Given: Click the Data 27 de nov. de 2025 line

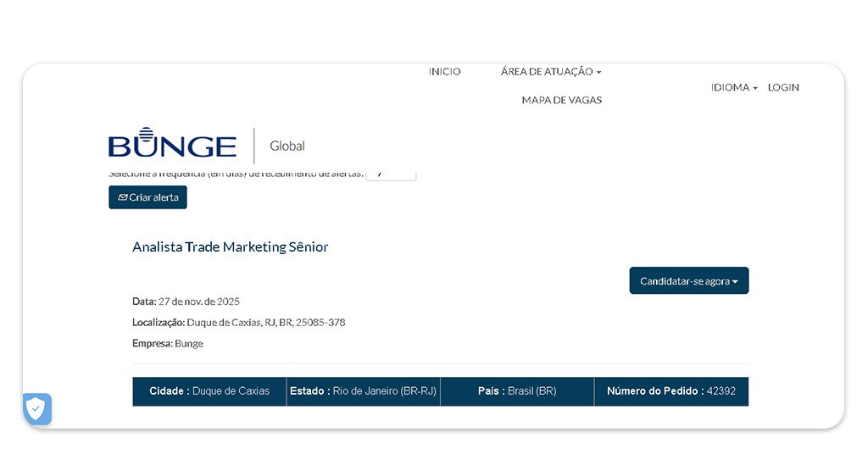Looking at the screenshot, I should click(x=186, y=302).
